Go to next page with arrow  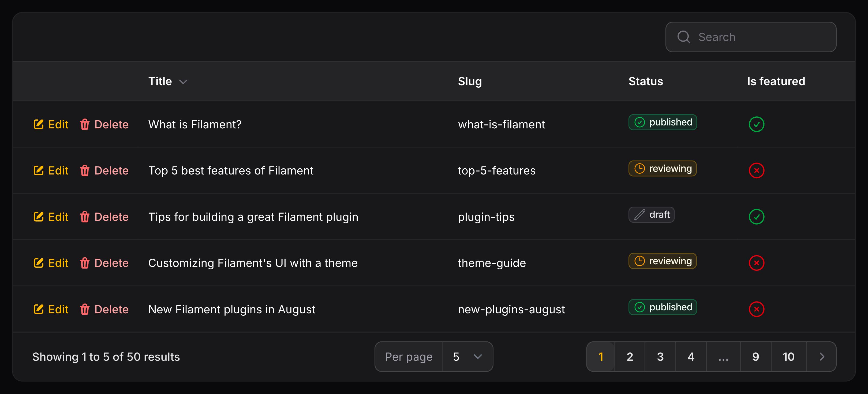[x=821, y=356]
